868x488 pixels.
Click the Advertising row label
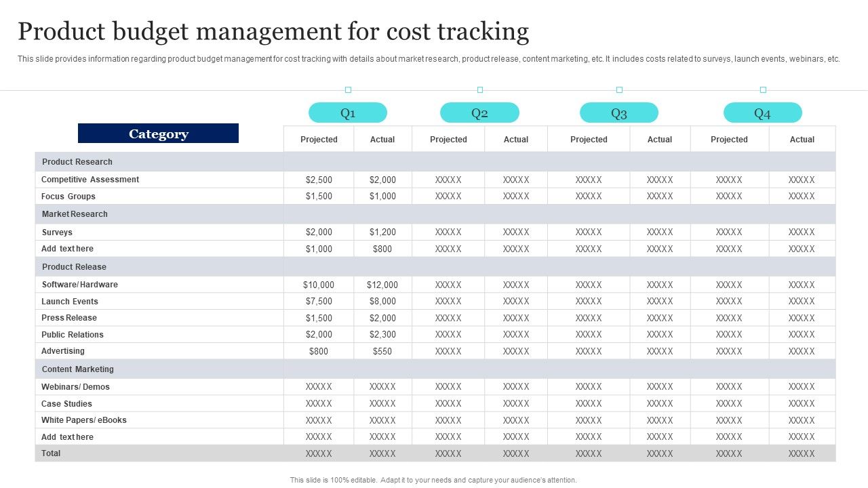(x=63, y=351)
